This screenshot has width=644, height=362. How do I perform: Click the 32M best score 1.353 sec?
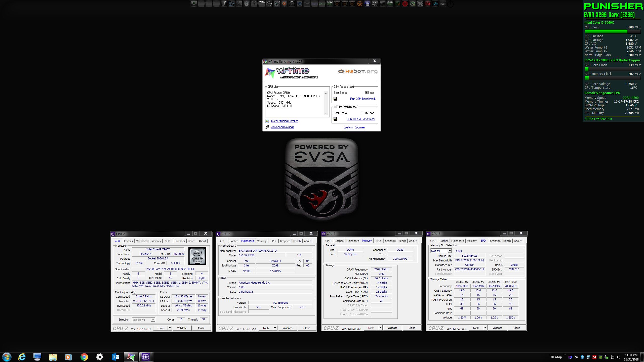click(x=368, y=93)
